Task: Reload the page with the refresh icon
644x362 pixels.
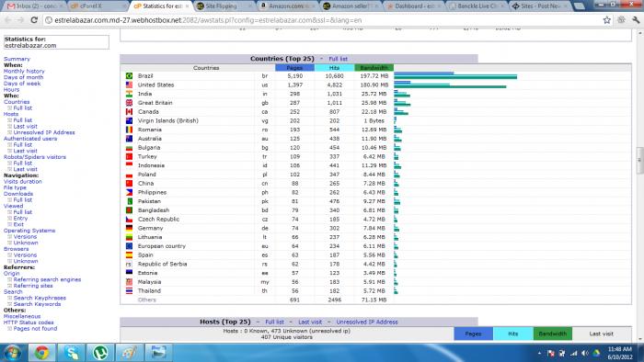Action: click(35, 20)
